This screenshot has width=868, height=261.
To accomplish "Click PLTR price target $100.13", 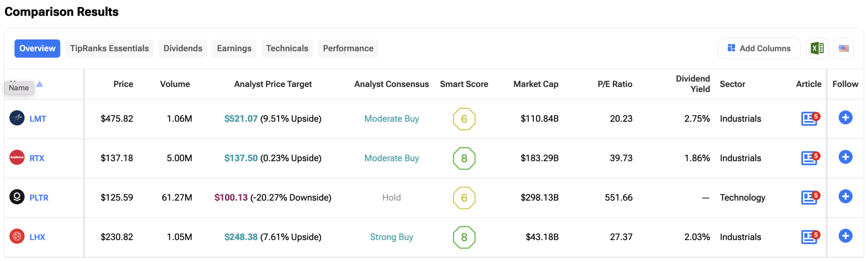I will [231, 198].
